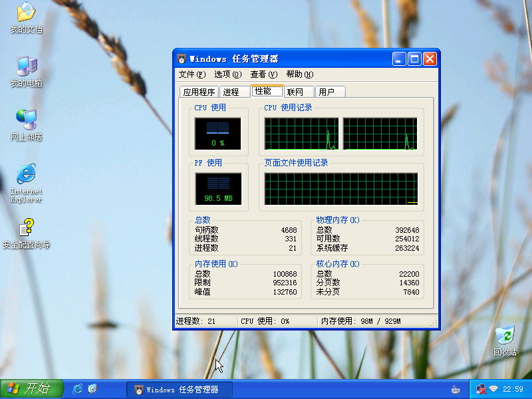Viewport: 532px width, 399px height.
Task: Click the 物理内存 总数 value 392648
Action: pos(407,230)
